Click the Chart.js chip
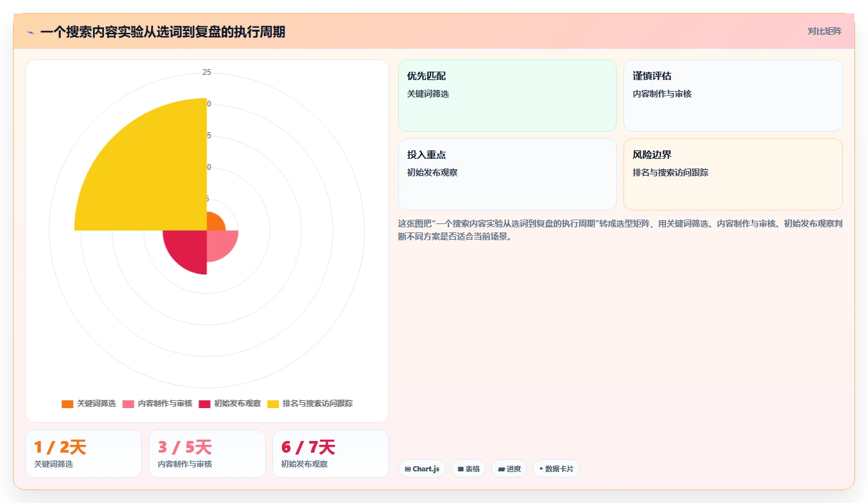868x503 pixels. pyautogui.click(x=422, y=469)
